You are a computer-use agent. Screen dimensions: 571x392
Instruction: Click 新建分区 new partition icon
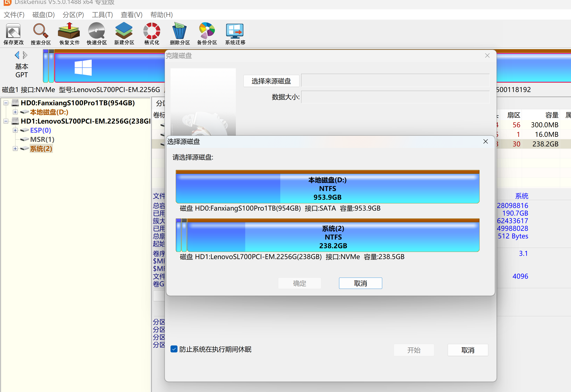pyautogui.click(x=124, y=34)
